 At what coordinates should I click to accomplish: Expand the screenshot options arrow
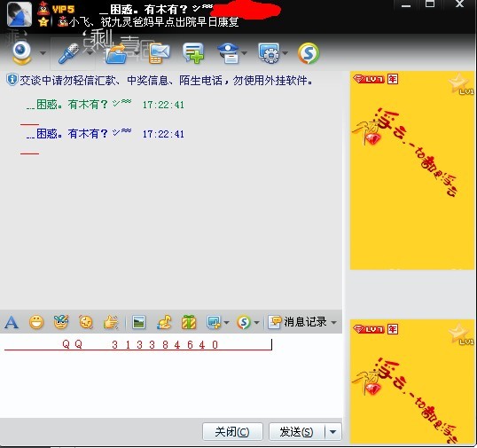click(226, 322)
